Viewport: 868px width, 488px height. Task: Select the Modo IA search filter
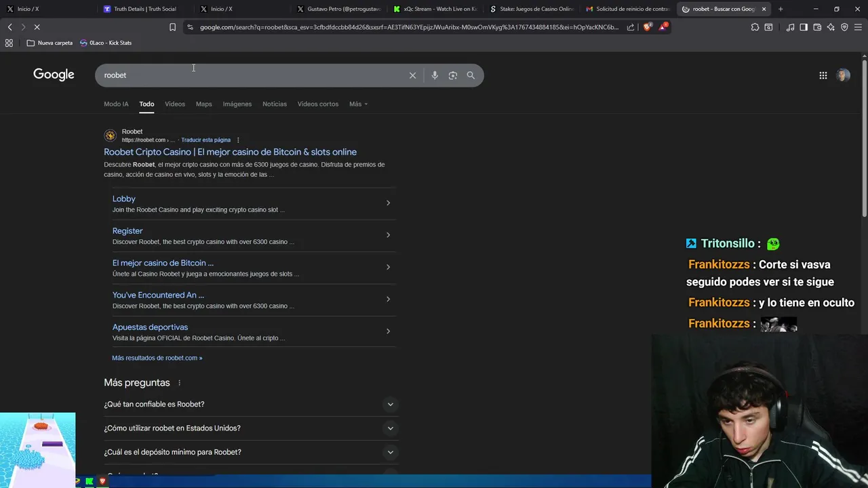(x=116, y=104)
